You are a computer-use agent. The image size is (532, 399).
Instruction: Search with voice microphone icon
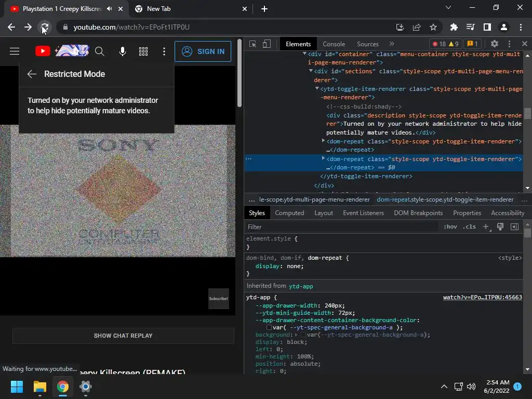(x=123, y=51)
